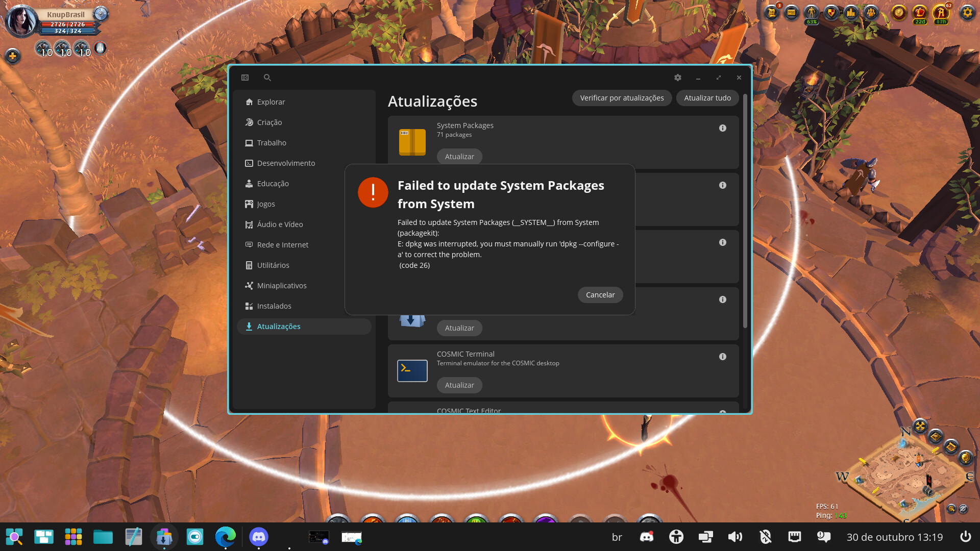Show info for System Packages
980x551 pixels.
(723, 128)
